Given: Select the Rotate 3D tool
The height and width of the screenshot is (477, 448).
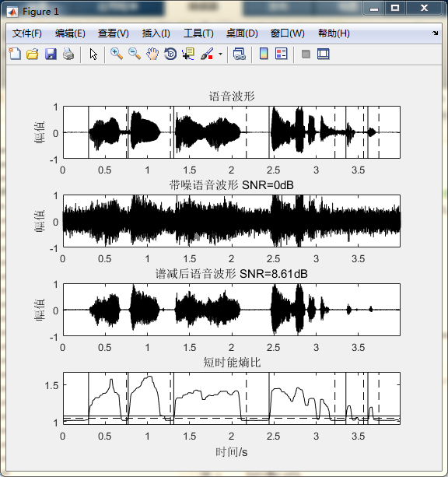Looking at the screenshot, I should (x=170, y=54).
